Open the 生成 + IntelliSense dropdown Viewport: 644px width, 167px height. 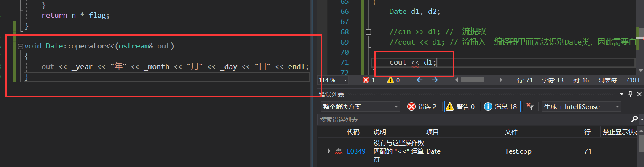[582, 107]
